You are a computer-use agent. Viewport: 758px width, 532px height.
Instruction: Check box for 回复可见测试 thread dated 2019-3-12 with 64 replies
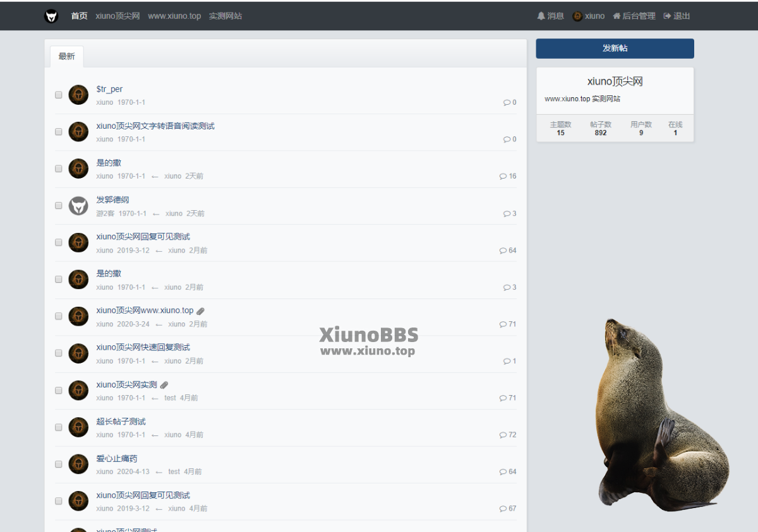coord(59,242)
